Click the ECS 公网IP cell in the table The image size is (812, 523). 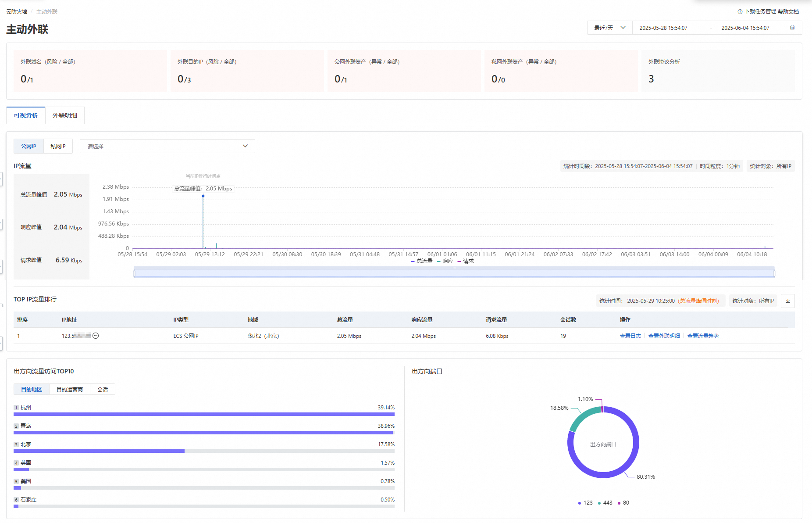[186, 336]
